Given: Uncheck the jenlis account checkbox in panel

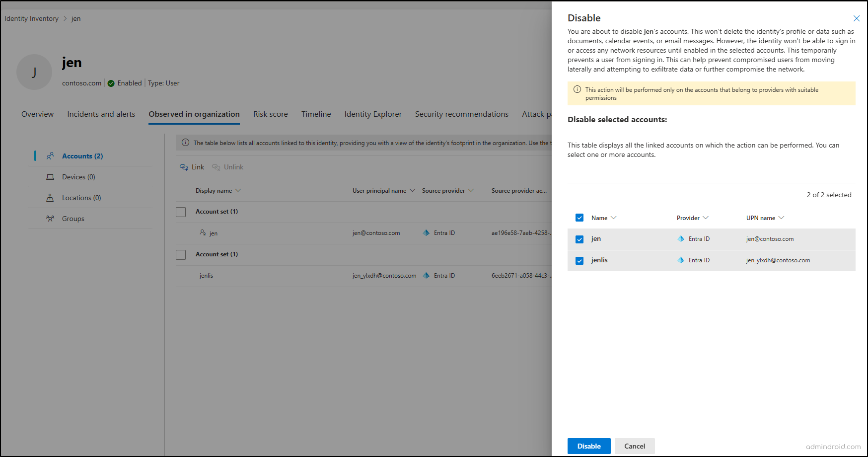Looking at the screenshot, I should coord(579,261).
